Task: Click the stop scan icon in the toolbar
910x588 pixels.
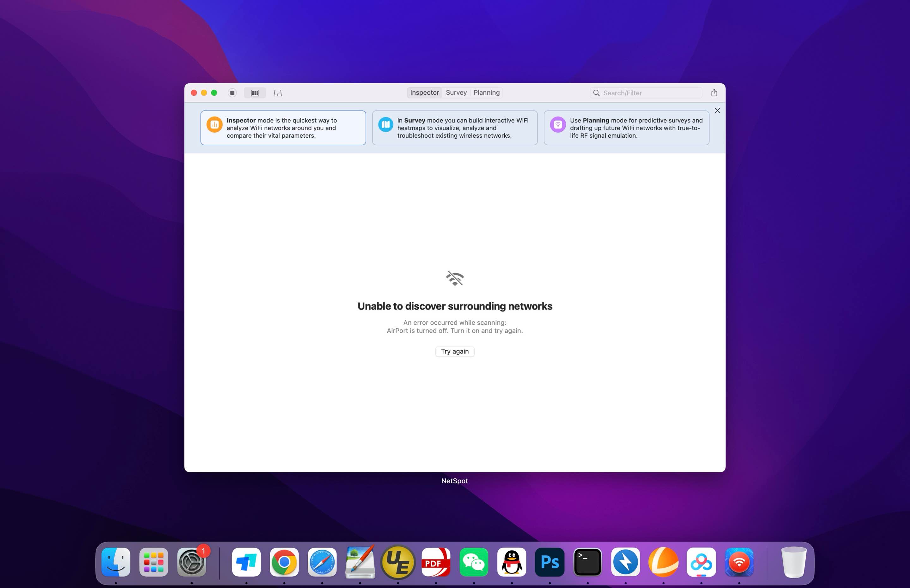Action: (x=232, y=93)
